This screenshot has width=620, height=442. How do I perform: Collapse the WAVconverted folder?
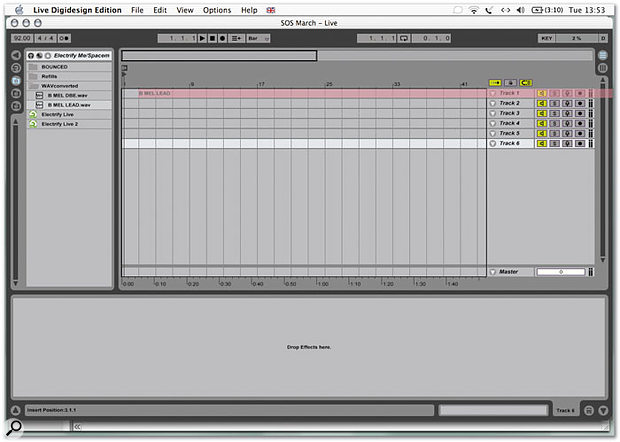pos(69,86)
